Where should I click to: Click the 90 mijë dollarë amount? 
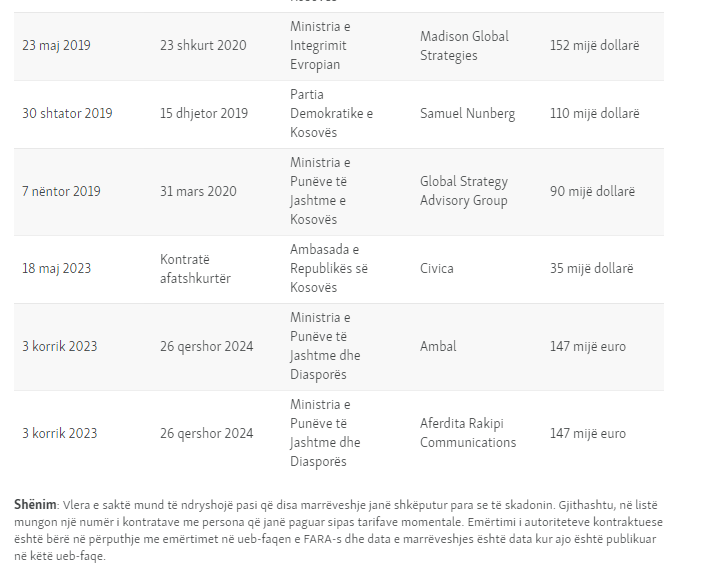[591, 191]
